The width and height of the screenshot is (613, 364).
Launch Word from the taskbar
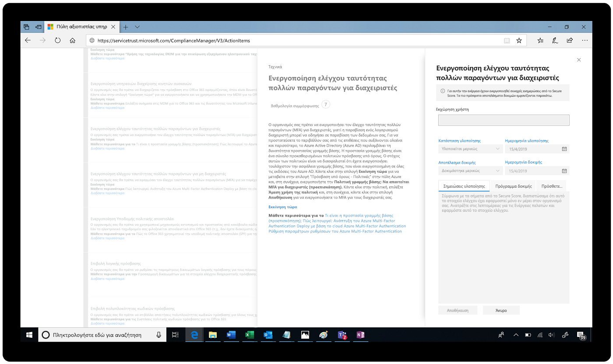tap(231, 335)
